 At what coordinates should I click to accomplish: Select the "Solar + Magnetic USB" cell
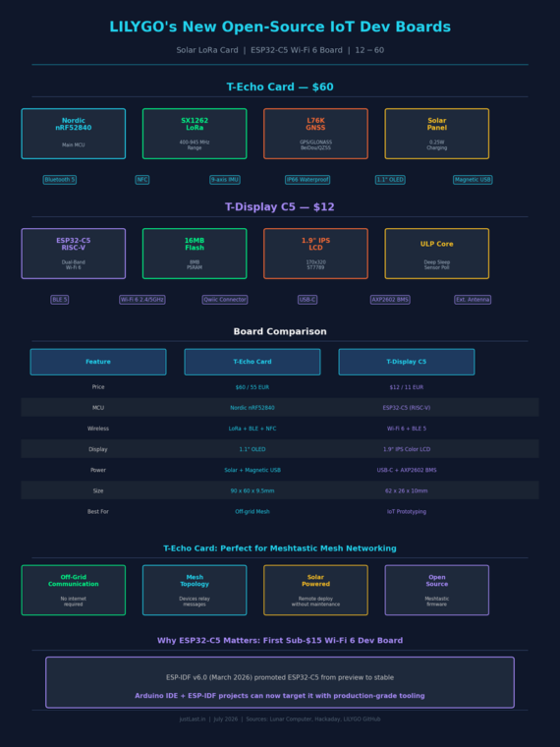pos(252,470)
